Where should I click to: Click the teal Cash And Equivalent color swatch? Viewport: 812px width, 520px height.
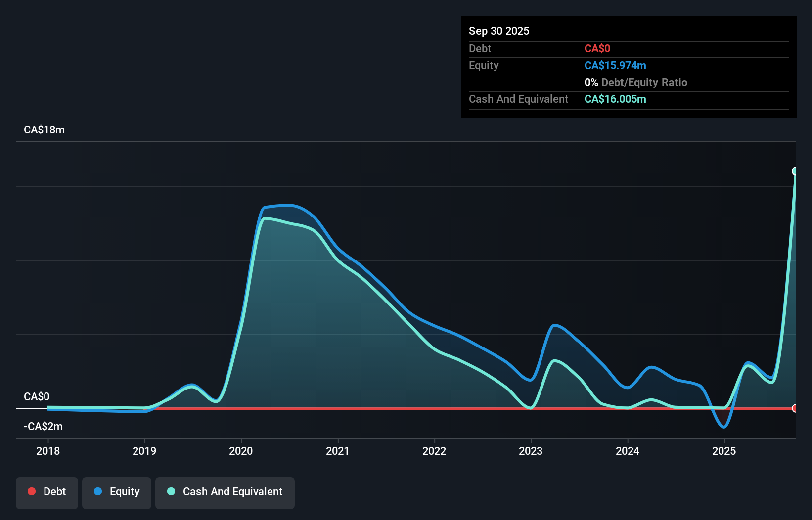tap(171, 491)
